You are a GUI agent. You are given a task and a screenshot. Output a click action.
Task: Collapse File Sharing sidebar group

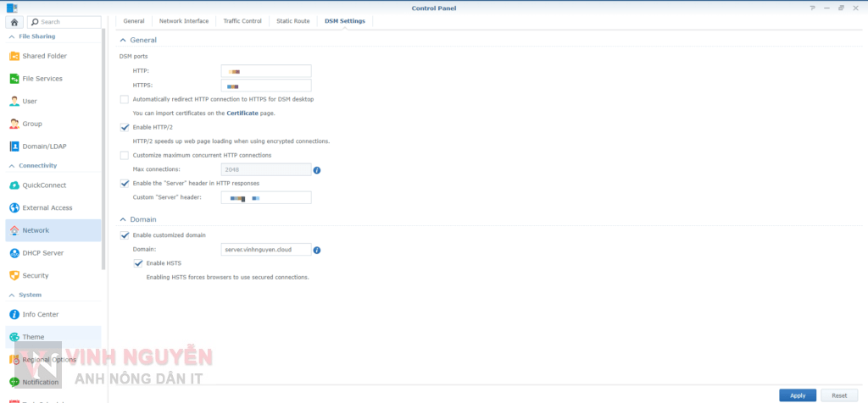pos(11,36)
